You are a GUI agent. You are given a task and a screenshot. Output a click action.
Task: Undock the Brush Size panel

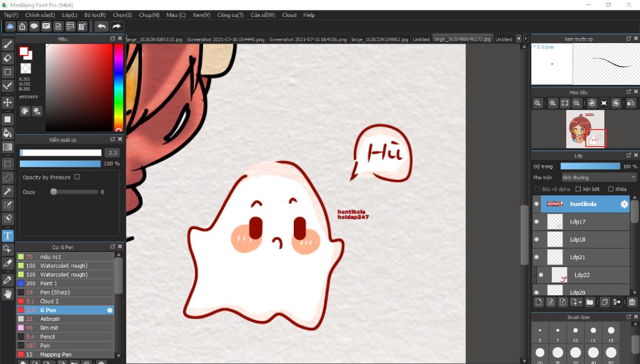(x=629, y=317)
